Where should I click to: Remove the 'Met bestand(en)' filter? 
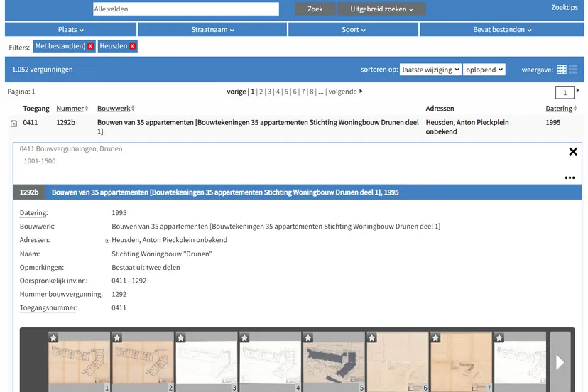pos(90,46)
